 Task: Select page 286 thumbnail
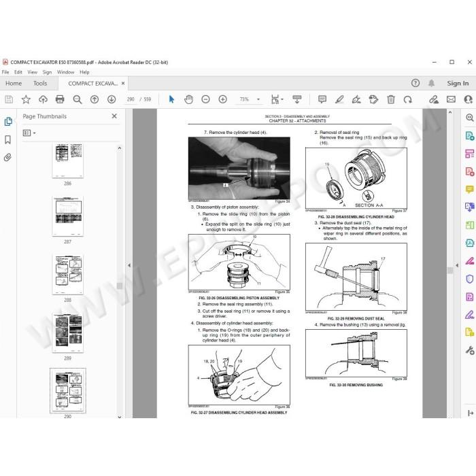coord(68,161)
